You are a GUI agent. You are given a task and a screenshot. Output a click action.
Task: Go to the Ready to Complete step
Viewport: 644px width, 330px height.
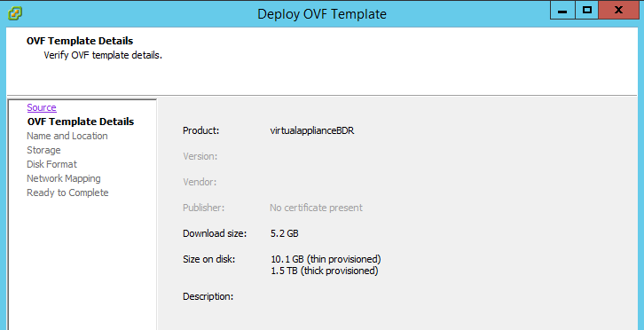[67, 192]
